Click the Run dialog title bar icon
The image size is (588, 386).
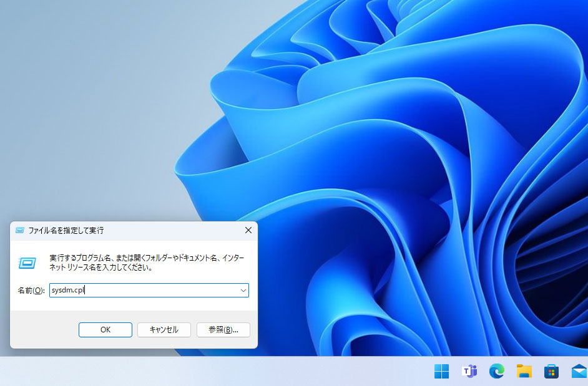click(x=20, y=230)
